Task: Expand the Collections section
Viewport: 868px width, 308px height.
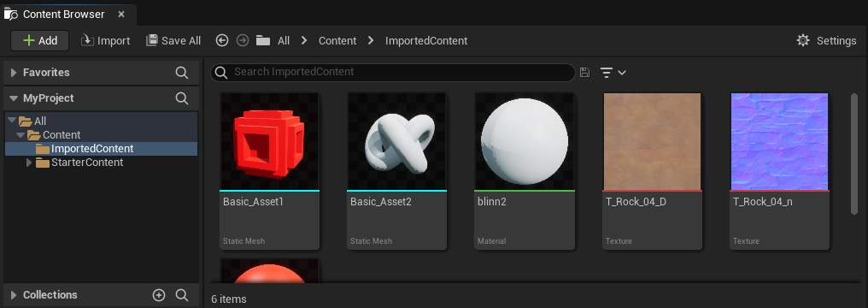Action: click(x=14, y=294)
